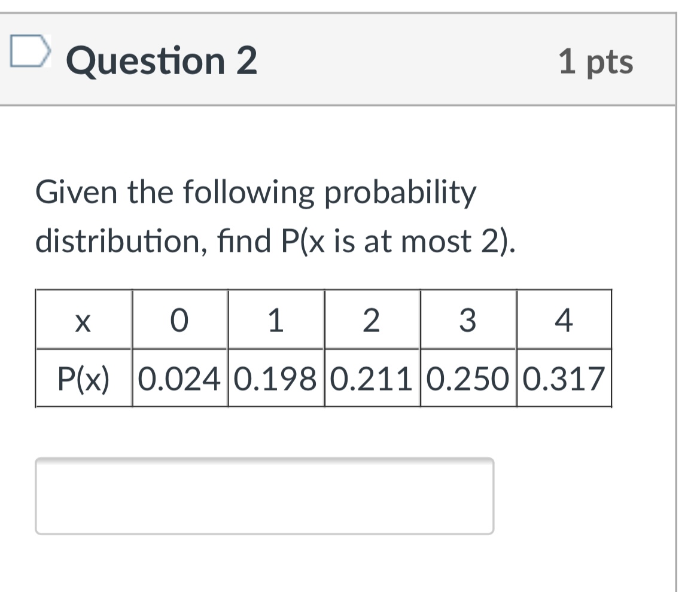700x592 pixels.
Task: Select the P(x) label cell
Action: (84, 378)
